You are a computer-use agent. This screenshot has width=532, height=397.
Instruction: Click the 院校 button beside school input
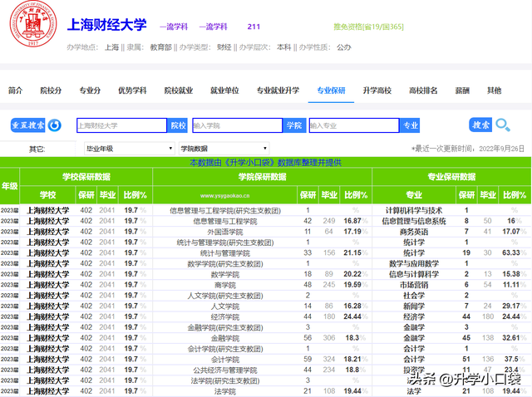tap(178, 125)
